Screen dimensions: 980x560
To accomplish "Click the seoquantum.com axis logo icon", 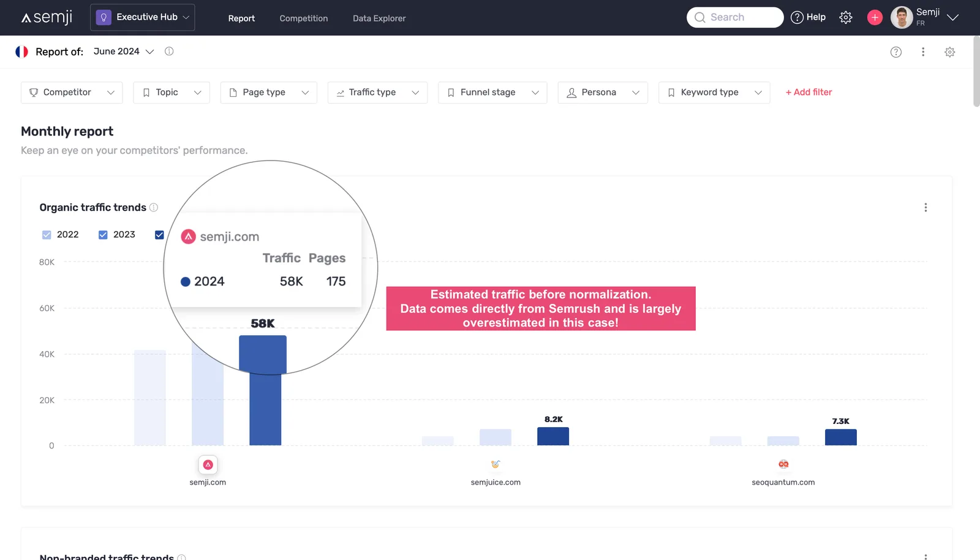I will 783,464.
